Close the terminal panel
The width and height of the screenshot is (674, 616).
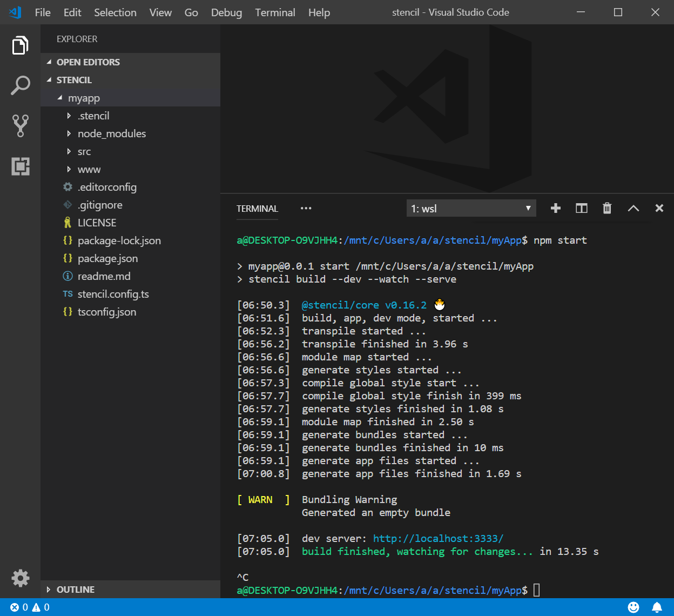[x=659, y=209]
